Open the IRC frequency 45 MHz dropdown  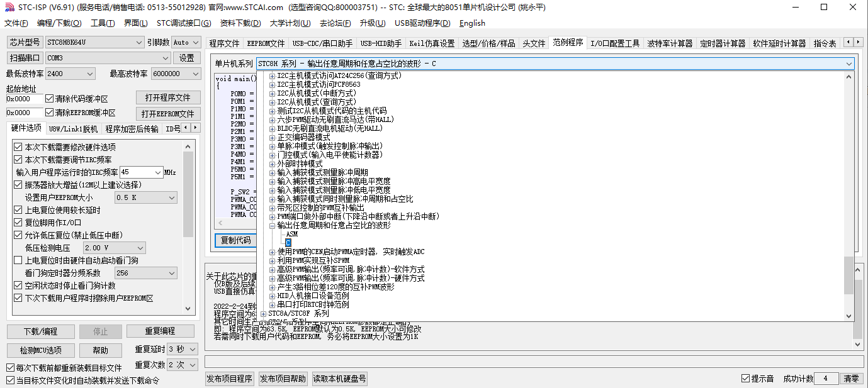pos(142,172)
